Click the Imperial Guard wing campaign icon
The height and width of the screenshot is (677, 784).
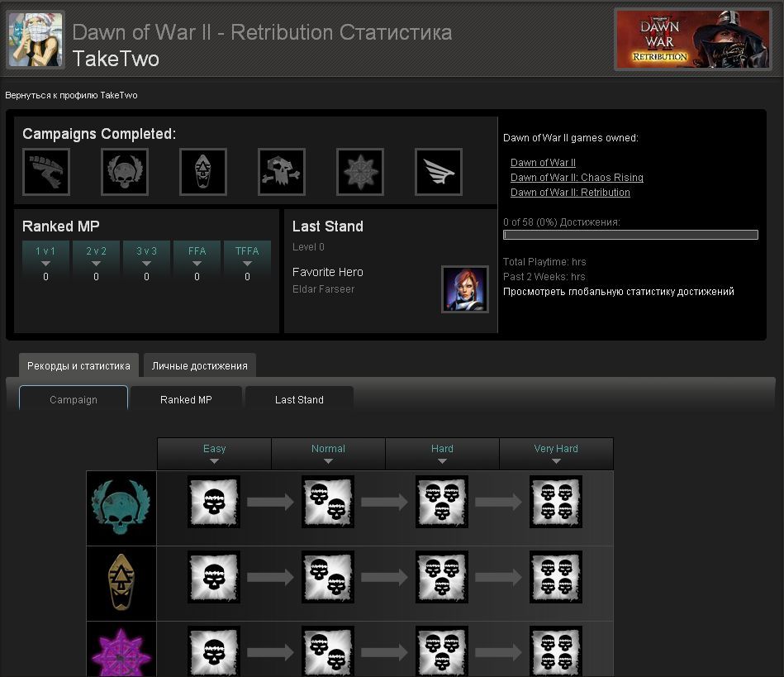(439, 172)
